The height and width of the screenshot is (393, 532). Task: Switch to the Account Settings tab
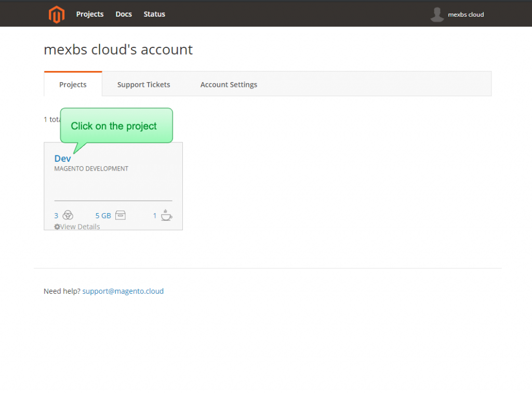(x=229, y=85)
